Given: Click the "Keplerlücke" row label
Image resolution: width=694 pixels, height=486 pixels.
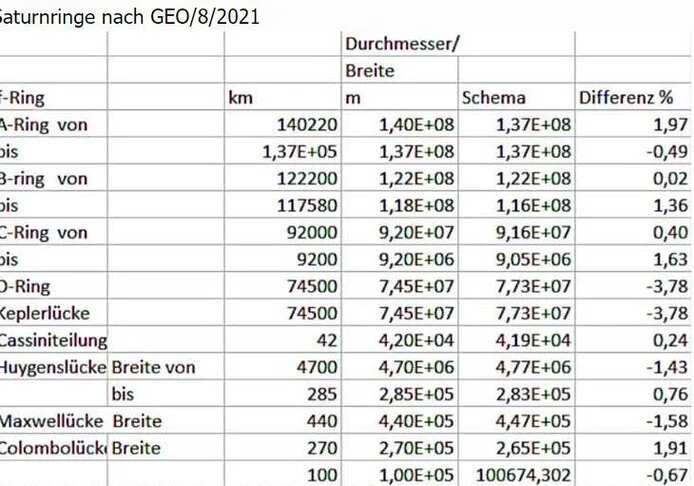Looking at the screenshot, I should coord(46,313).
